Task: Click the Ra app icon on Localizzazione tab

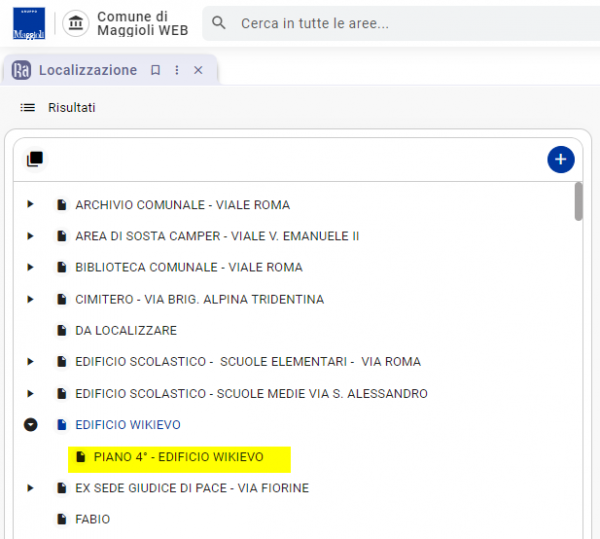Action: [21, 70]
